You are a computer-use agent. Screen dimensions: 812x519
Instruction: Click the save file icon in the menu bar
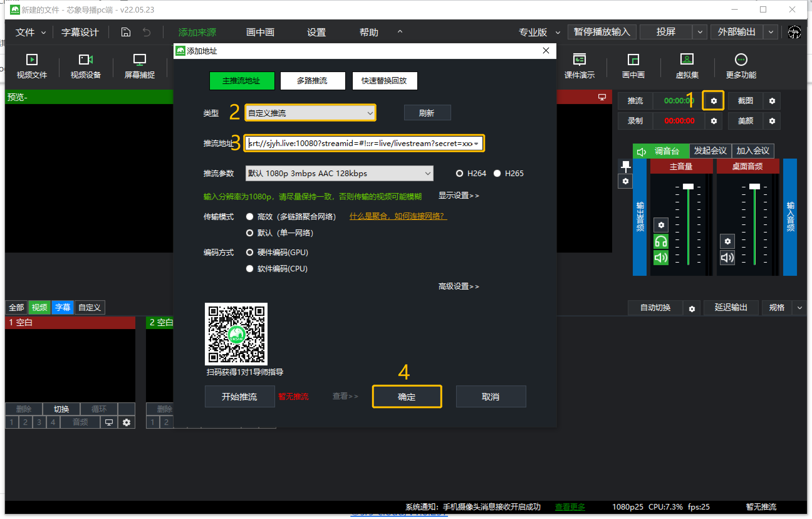126,32
